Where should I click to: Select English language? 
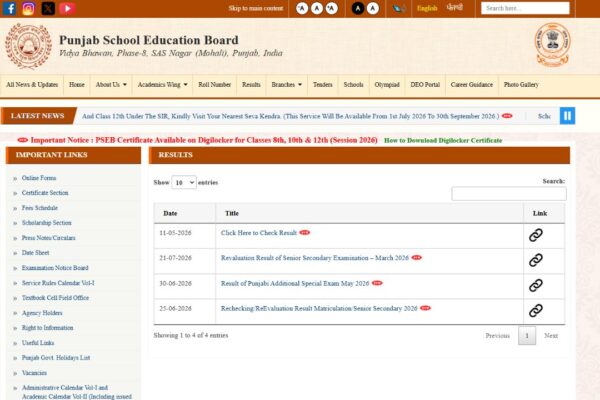click(x=427, y=8)
